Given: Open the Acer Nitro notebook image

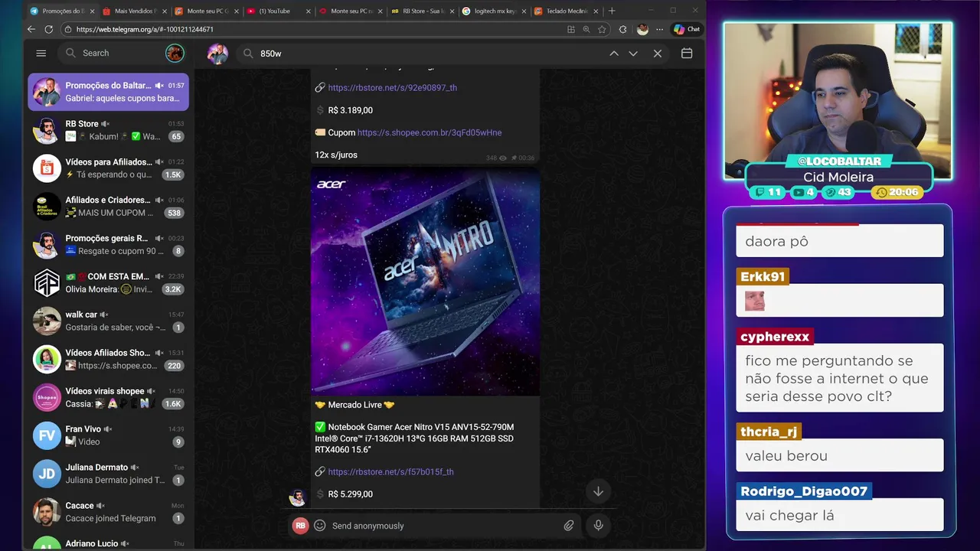Looking at the screenshot, I should 425,282.
